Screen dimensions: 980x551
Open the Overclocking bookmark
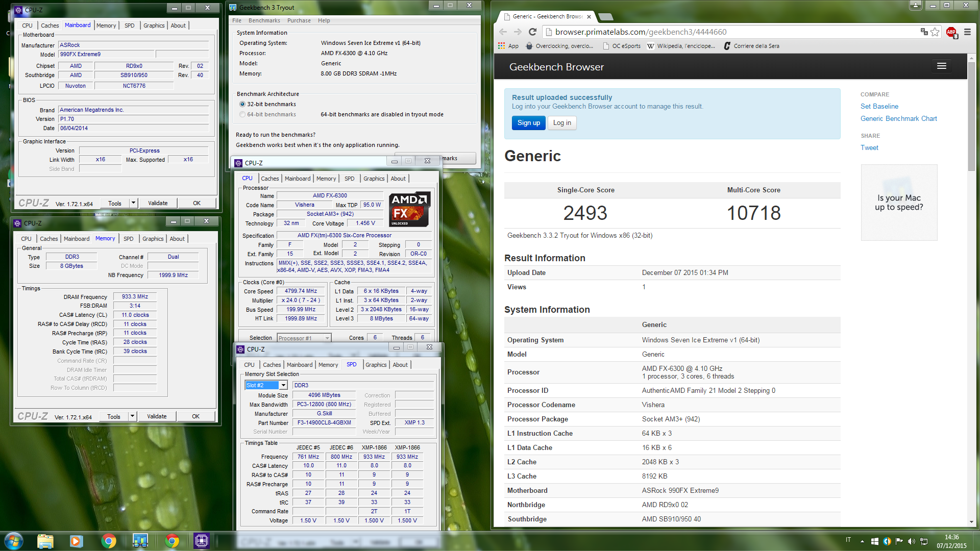[x=559, y=46]
